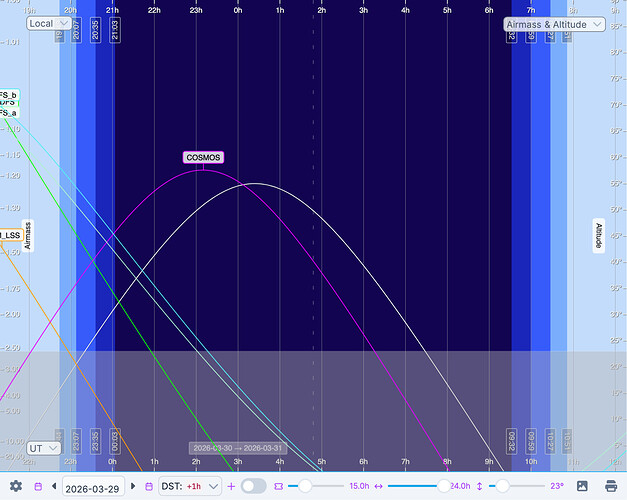Viewport: 627px width, 500px height.
Task: Open the Local time axis dropdown
Action: click(x=48, y=24)
